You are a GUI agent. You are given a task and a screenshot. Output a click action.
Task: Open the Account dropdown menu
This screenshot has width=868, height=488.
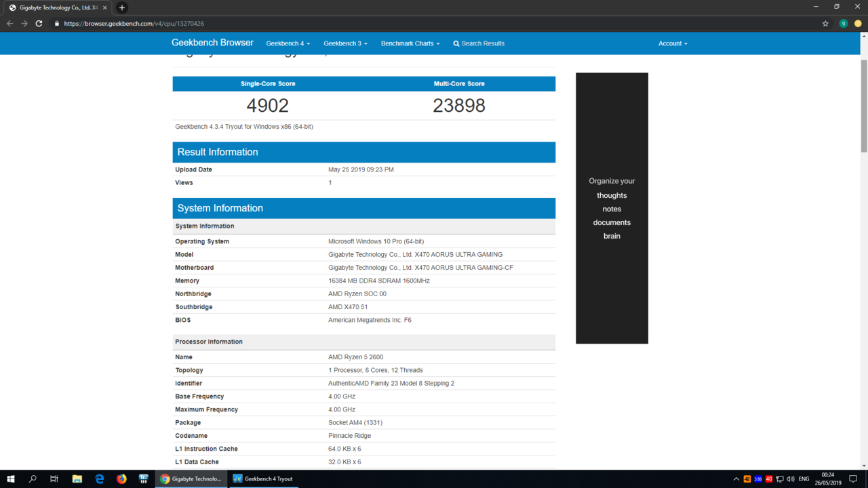(x=673, y=43)
